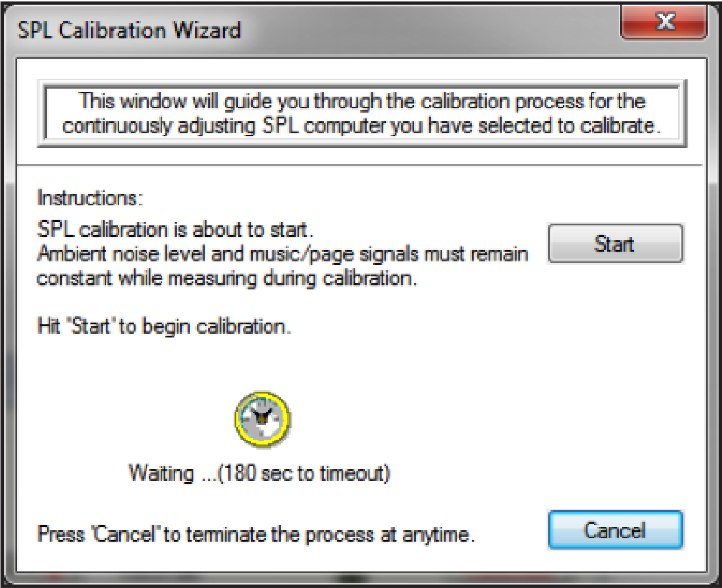Click 'SPL calibration is about to start.' text

coord(175,229)
